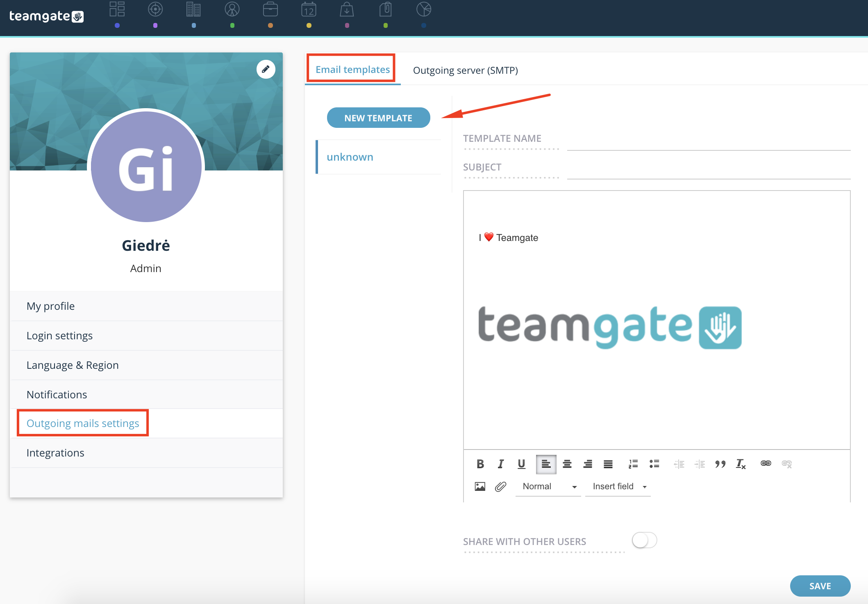Viewport: 868px width, 604px height.
Task: Click the teamgate logo image in editor
Action: point(610,327)
